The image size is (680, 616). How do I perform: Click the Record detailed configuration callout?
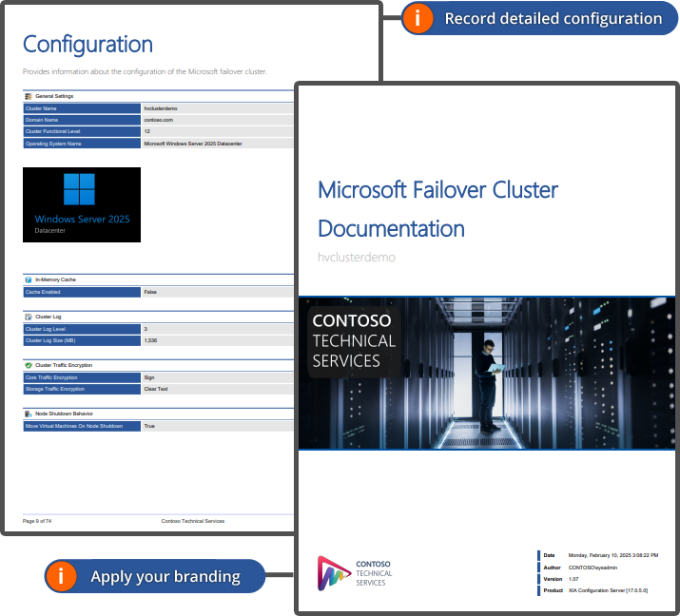[539, 18]
